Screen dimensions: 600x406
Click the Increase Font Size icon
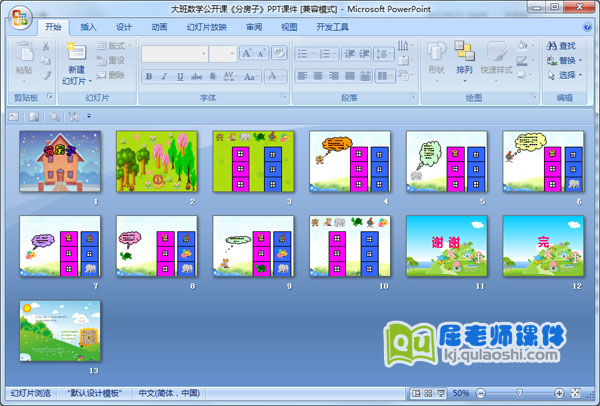coord(247,53)
